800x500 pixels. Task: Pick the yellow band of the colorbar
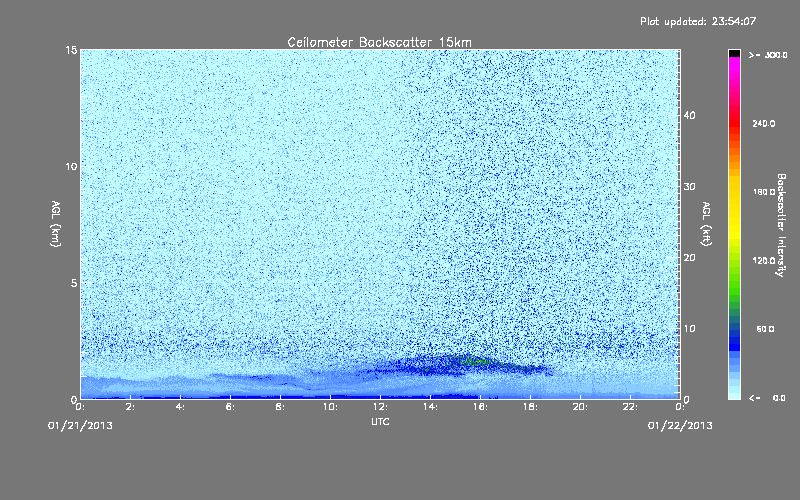click(734, 209)
